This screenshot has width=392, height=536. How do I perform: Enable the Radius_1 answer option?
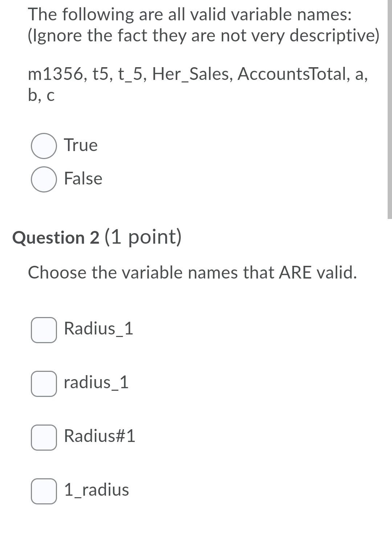coord(44,330)
